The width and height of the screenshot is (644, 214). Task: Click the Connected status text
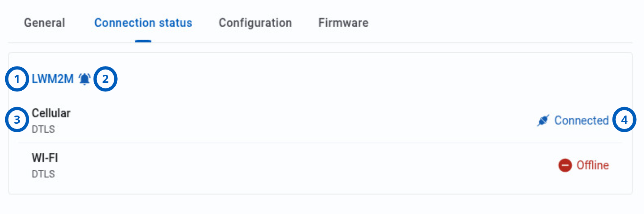[582, 120]
